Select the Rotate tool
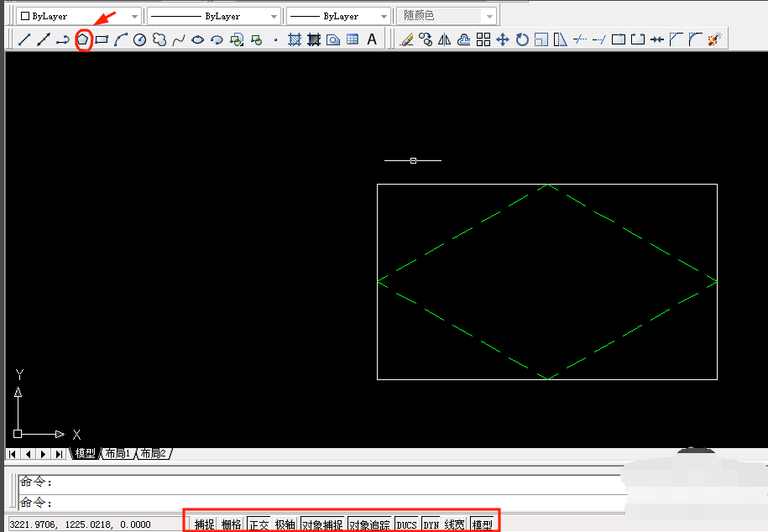The height and width of the screenshot is (532, 768). 522,39
